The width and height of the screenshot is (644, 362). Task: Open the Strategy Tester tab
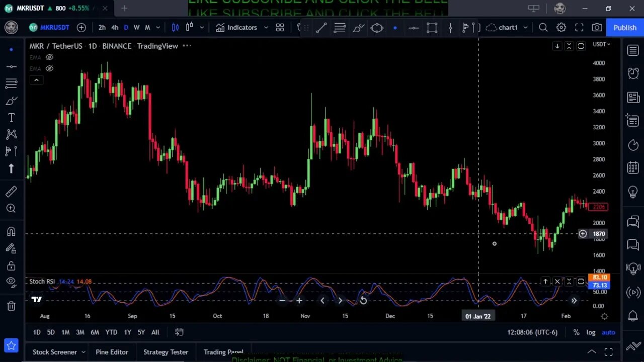(166, 352)
